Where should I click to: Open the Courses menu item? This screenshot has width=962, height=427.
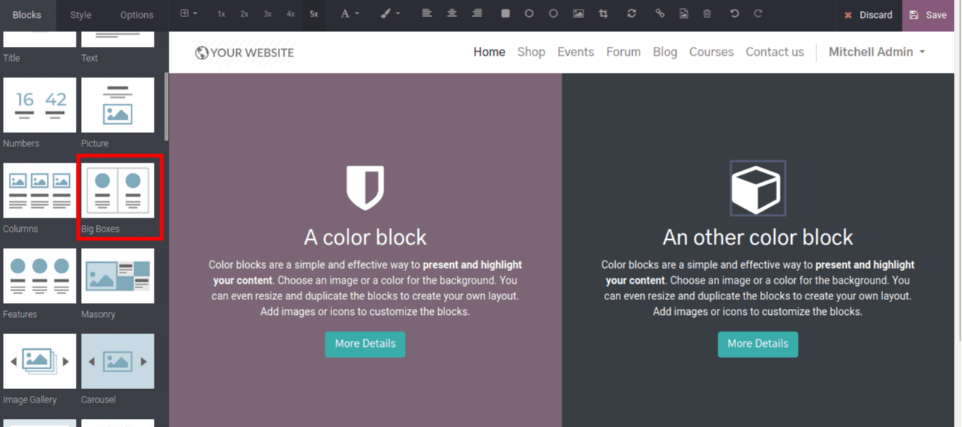pos(711,52)
